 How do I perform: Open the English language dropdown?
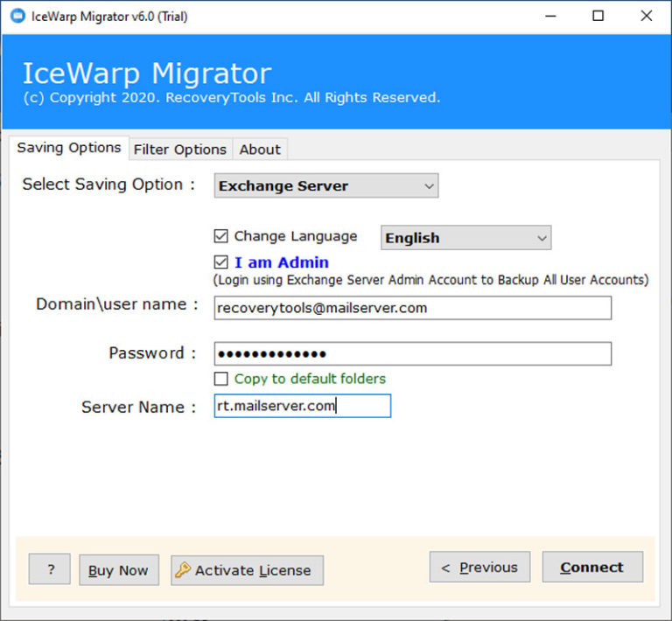pos(465,238)
